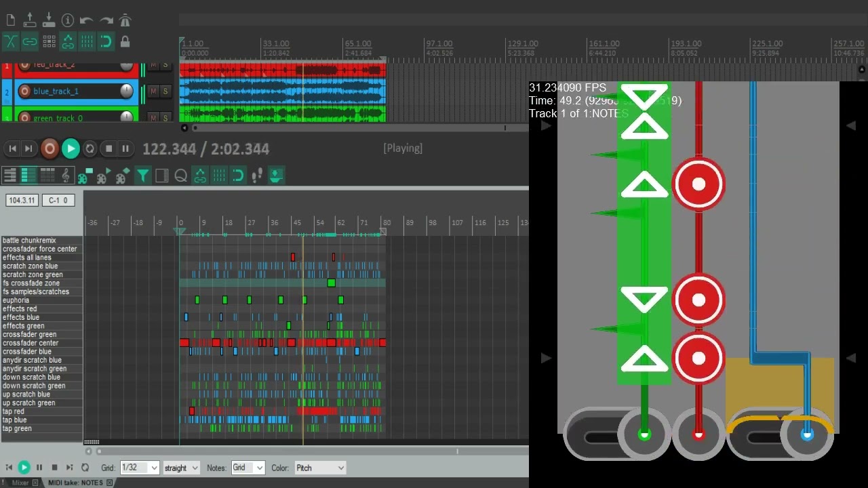Open the Grid 1/32 dropdown

click(x=139, y=468)
